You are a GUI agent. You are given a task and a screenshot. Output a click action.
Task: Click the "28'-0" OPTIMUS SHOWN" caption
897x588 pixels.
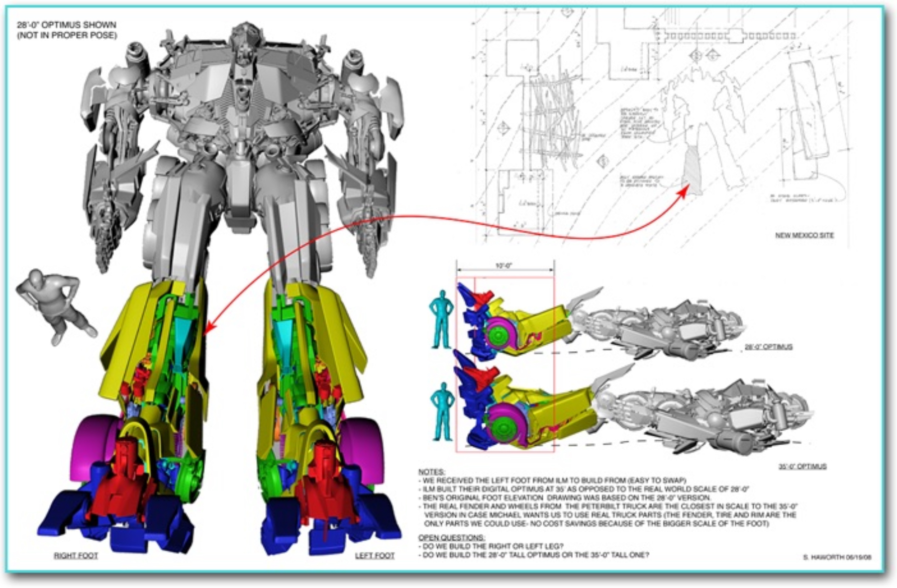(x=66, y=25)
